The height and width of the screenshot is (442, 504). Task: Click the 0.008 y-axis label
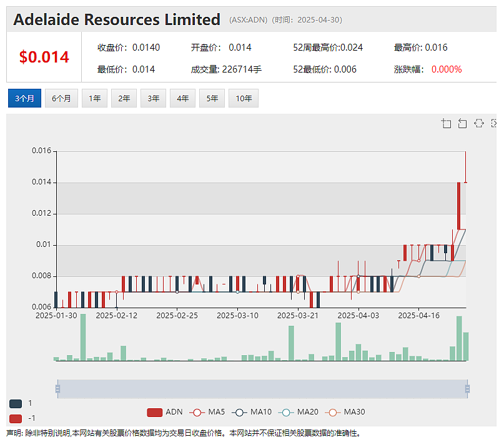(41, 276)
